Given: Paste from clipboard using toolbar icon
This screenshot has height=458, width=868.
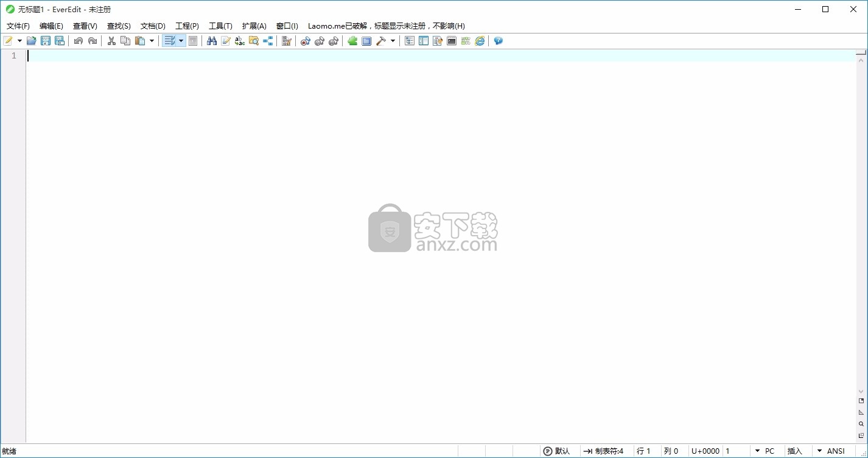Looking at the screenshot, I should [x=140, y=41].
